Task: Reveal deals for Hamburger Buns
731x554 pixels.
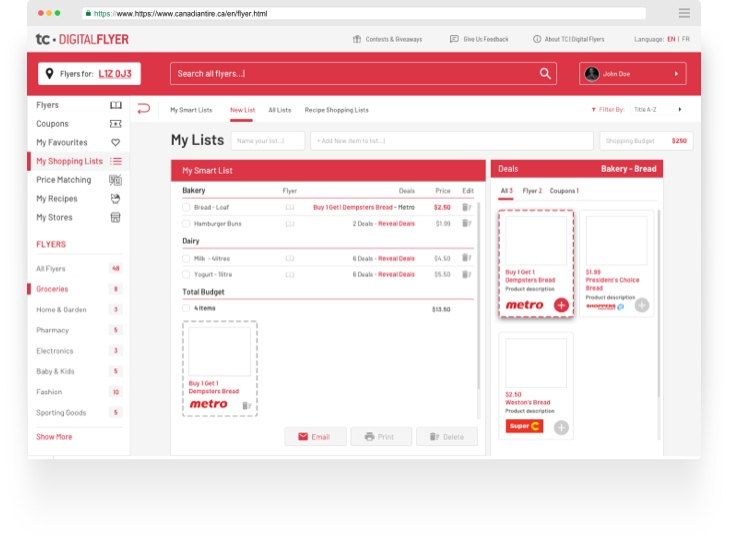Action: [x=396, y=224]
